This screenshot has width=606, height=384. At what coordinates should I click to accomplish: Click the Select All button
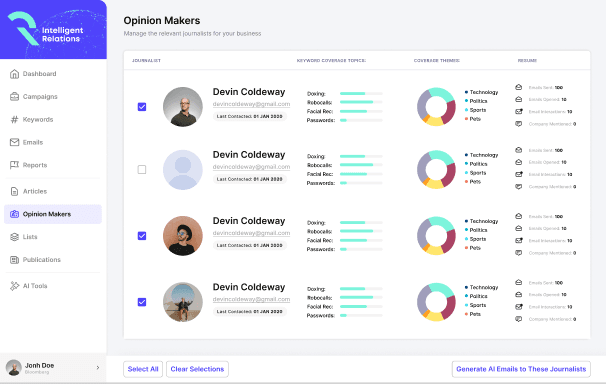point(143,369)
